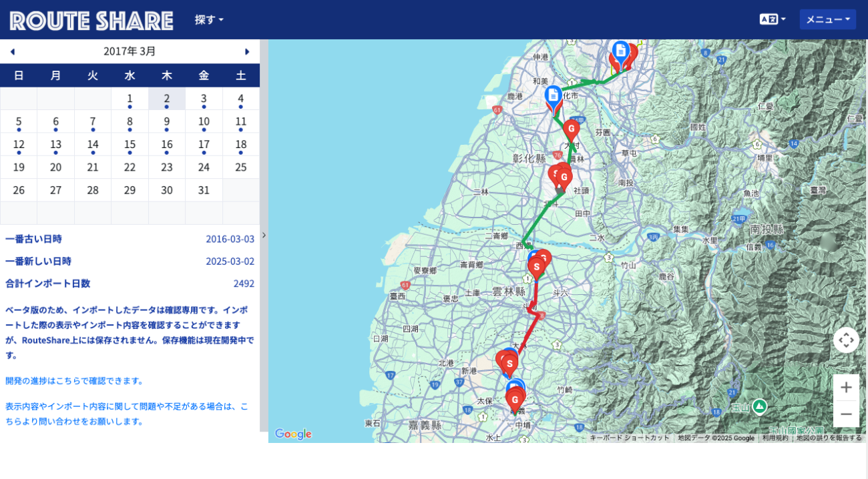Select the highlighted date 2
Viewport: 868px width, 479px height.
pyautogui.click(x=167, y=99)
